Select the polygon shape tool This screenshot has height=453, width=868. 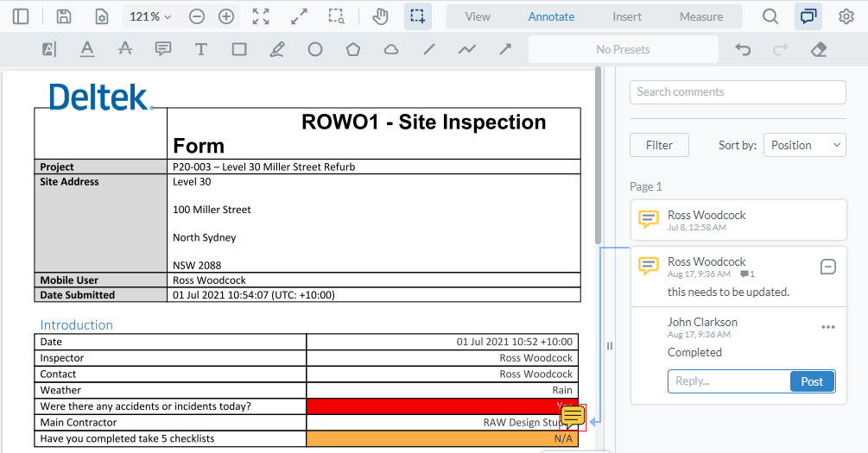[353, 49]
